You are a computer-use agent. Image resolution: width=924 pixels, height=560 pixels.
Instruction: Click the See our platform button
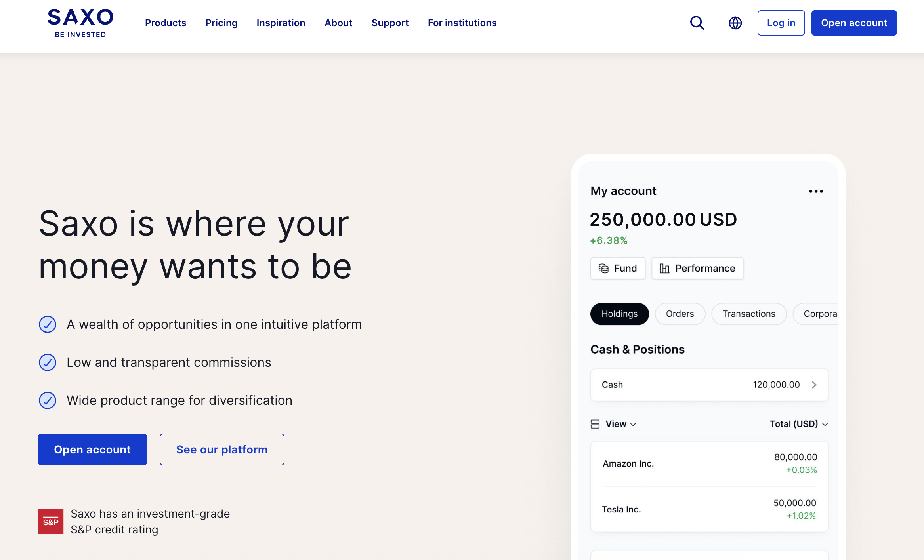(x=222, y=450)
